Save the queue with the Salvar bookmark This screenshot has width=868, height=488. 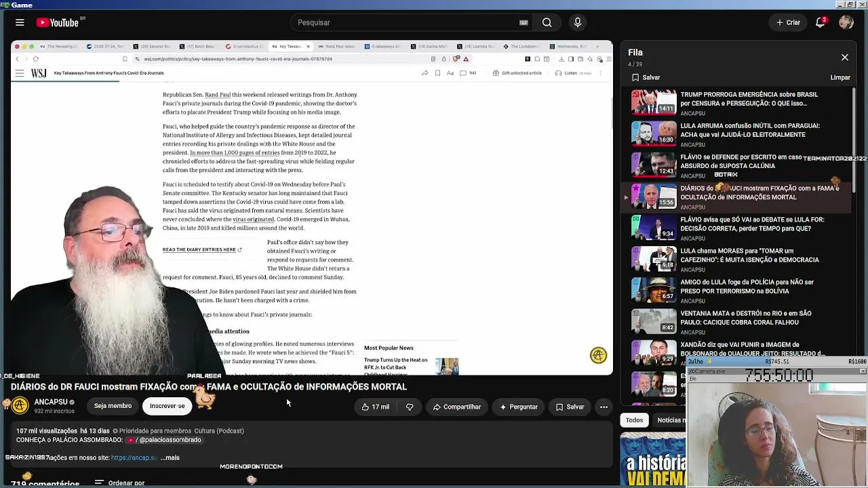(646, 77)
